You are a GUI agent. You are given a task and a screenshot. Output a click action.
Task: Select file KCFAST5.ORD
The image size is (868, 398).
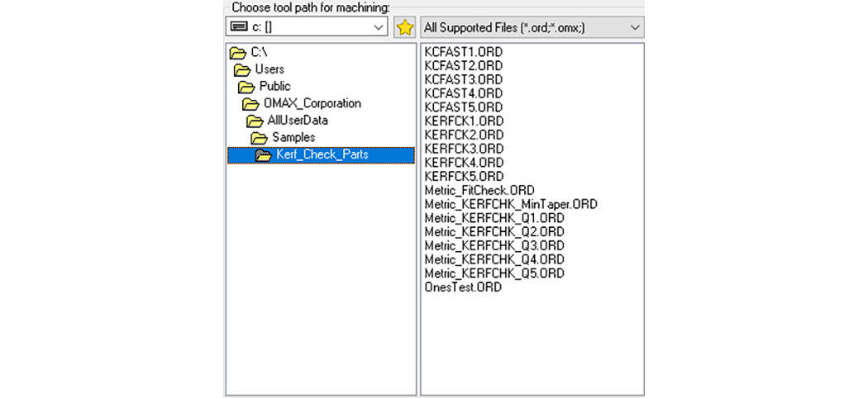(463, 107)
